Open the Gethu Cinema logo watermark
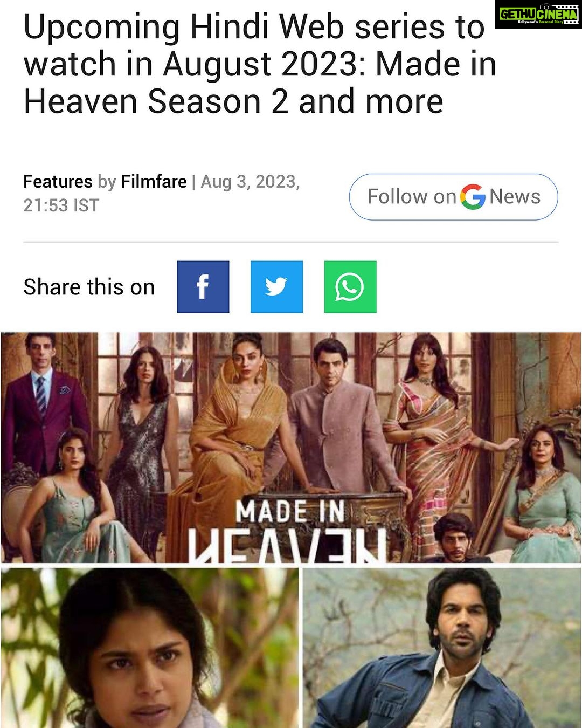Image resolution: width=582 pixels, height=728 pixels. tap(538, 15)
